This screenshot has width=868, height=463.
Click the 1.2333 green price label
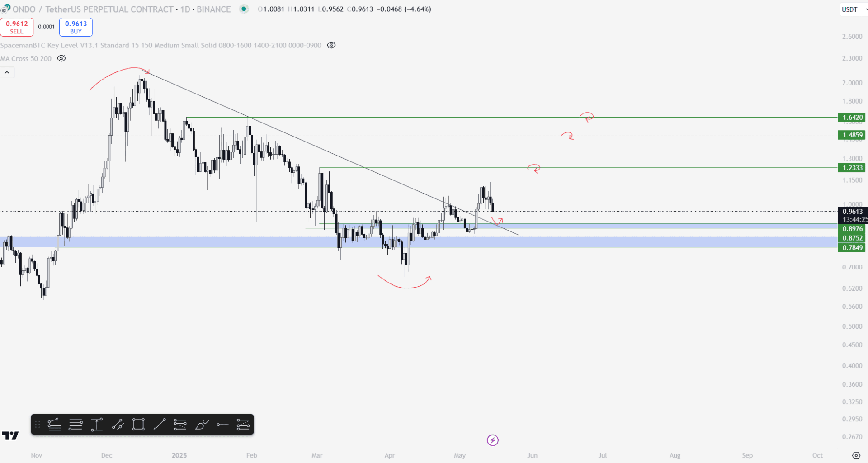[852, 168]
